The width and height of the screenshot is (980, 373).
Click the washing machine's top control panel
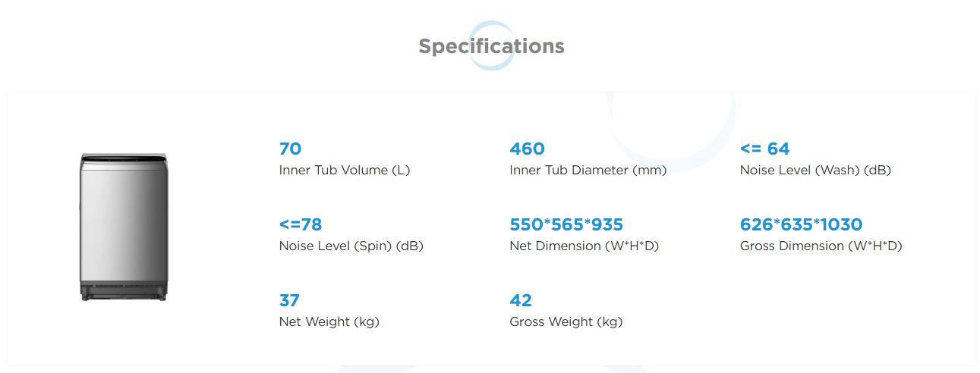click(124, 158)
